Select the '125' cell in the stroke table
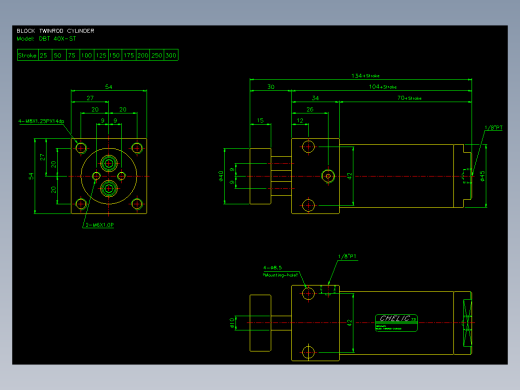Image resolution: width=520 pixels, height=390 pixels. point(101,55)
